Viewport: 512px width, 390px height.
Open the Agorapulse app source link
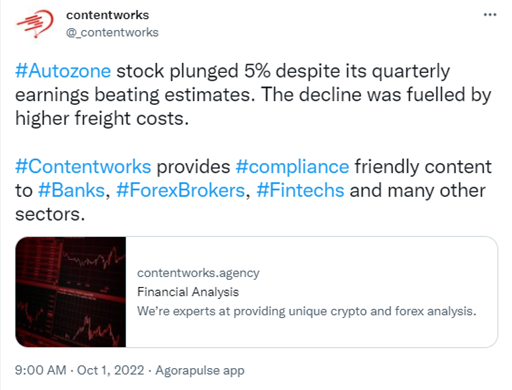(200, 370)
